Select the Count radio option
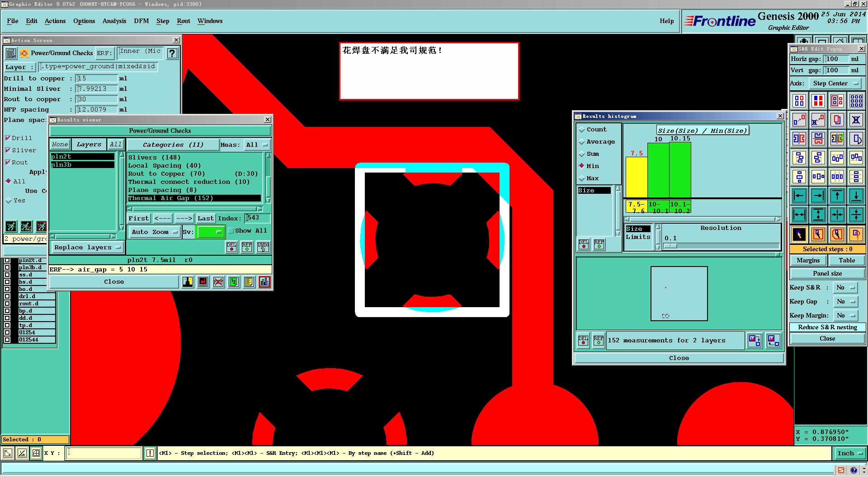The image size is (868, 477). pos(582,130)
